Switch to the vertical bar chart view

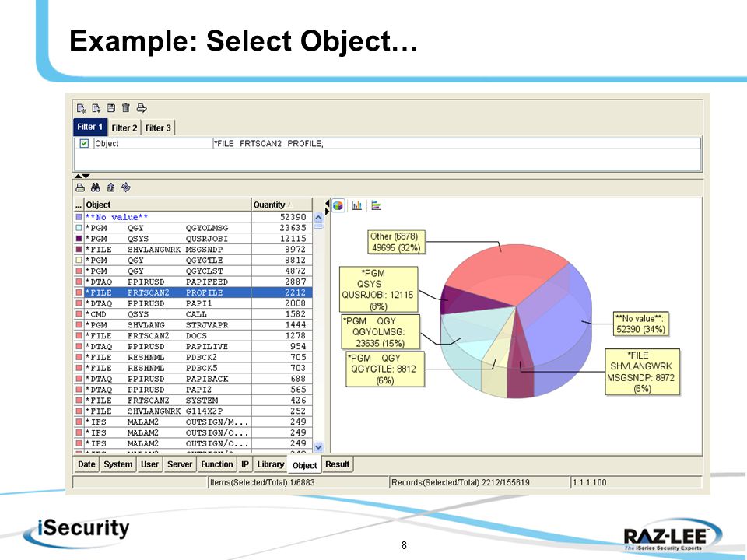(x=357, y=205)
